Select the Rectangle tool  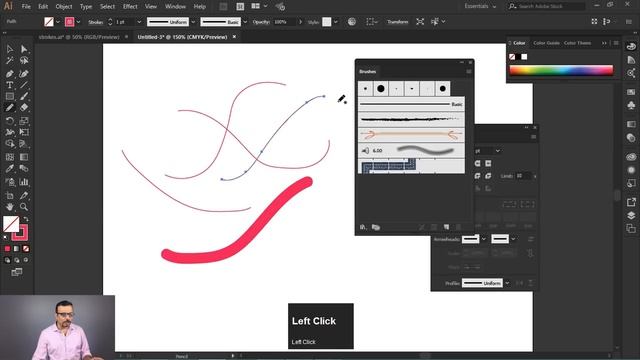pos(10,96)
